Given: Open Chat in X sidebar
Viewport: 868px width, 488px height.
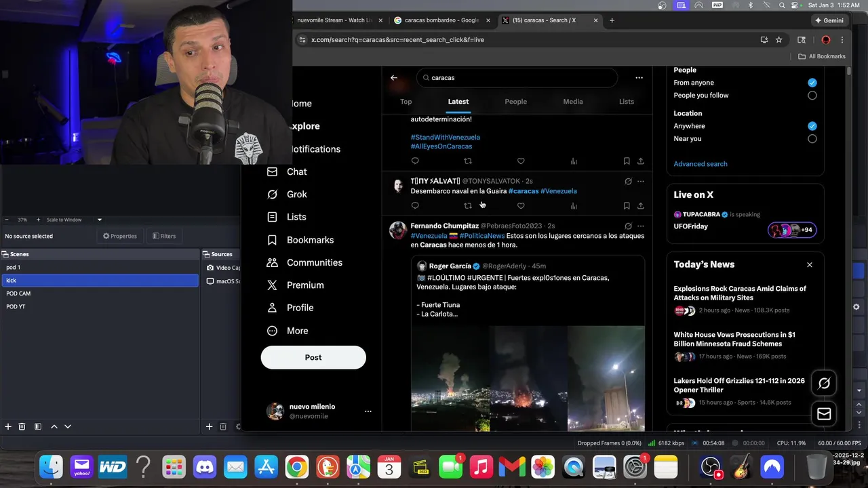Looking at the screenshot, I should 287,171.
